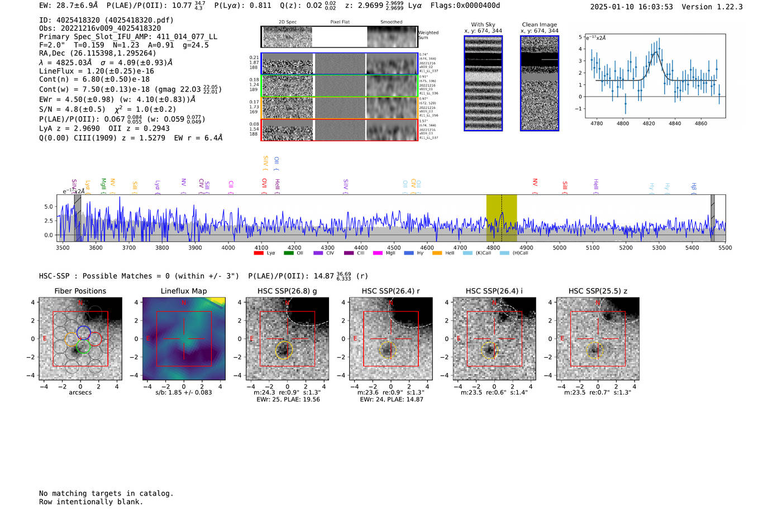Select the HSC SSP(26.4) i image

[x=494, y=339]
